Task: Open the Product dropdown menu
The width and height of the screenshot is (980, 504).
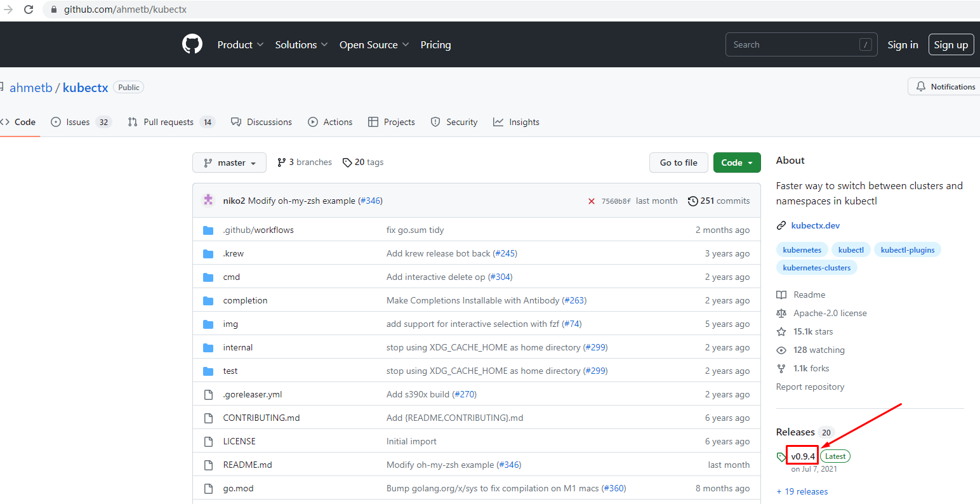Action: pyautogui.click(x=240, y=44)
